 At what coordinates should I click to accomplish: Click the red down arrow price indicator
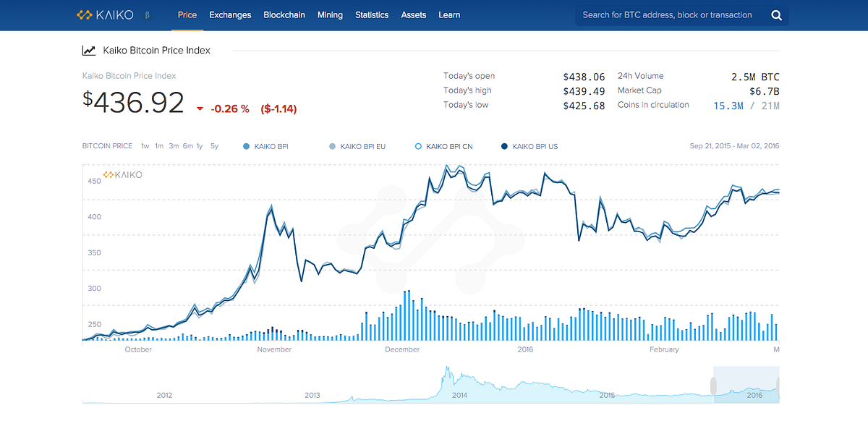click(200, 109)
